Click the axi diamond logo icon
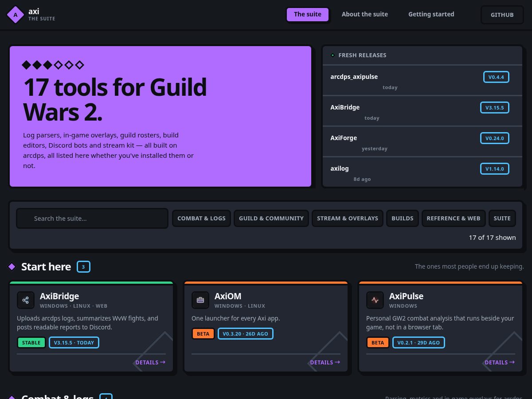The image size is (532, 399). 16,15
